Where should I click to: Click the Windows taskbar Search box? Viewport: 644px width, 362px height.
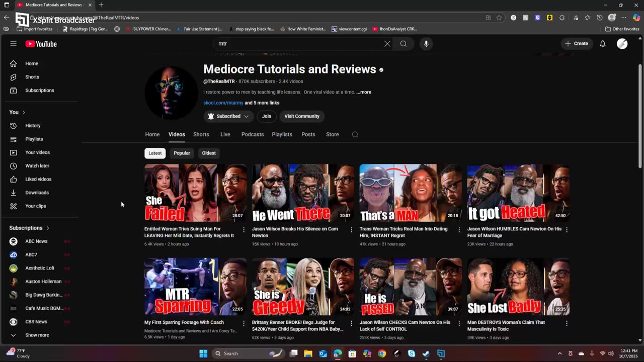(x=248, y=353)
